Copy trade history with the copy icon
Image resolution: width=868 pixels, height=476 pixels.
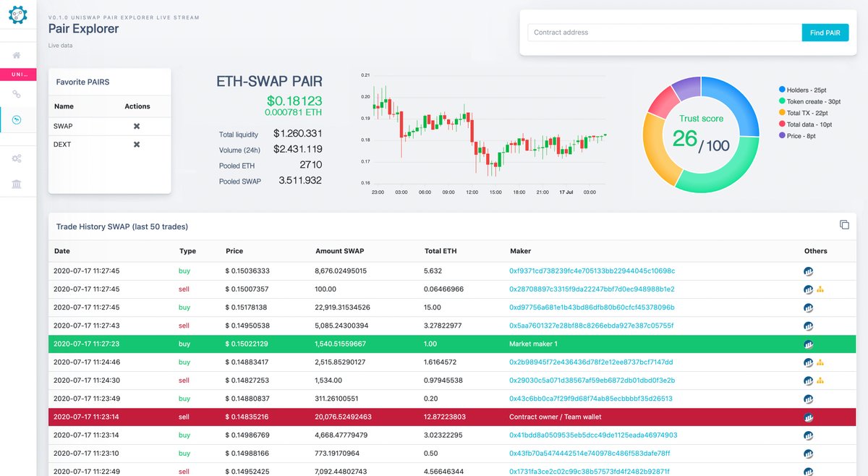(x=844, y=225)
